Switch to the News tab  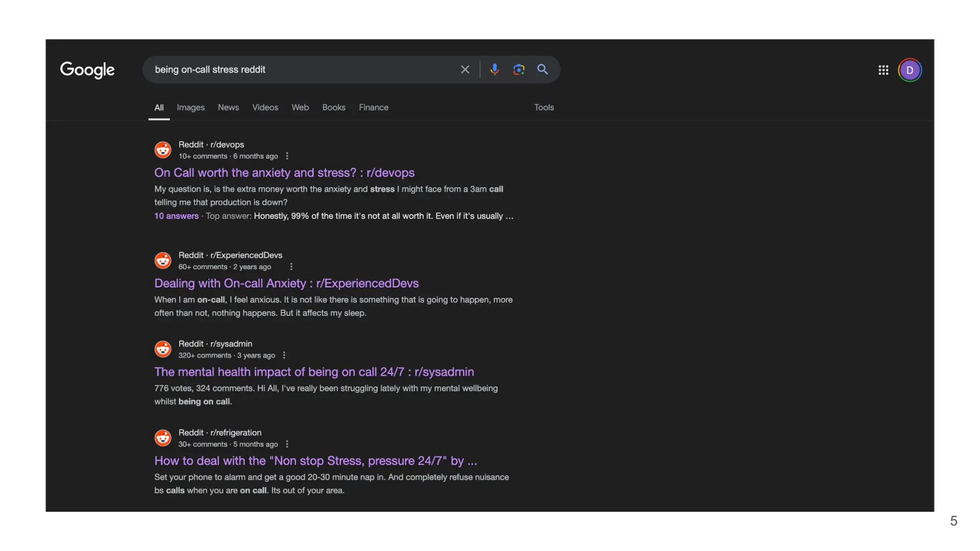(228, 108)
